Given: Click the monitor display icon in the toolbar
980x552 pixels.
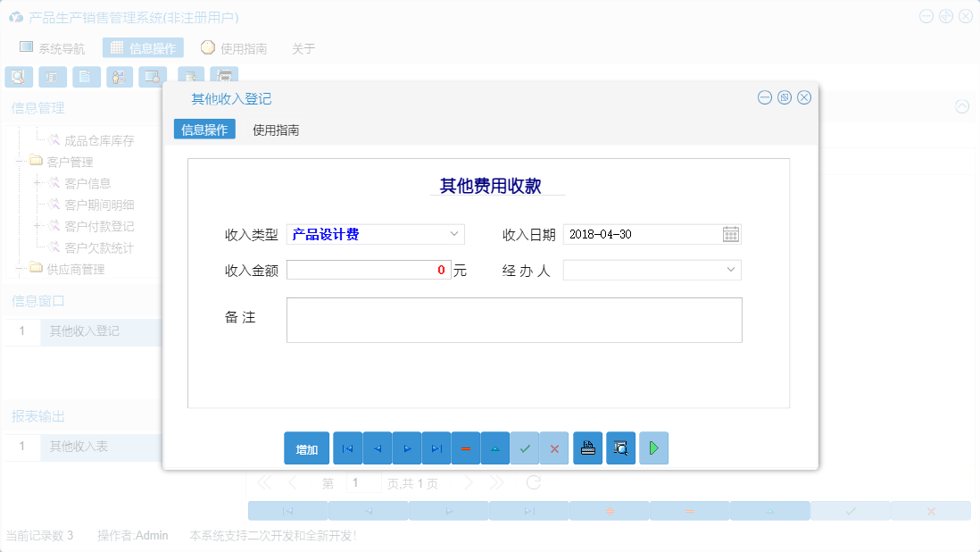Looking at the screenshot, I should 153,76.
